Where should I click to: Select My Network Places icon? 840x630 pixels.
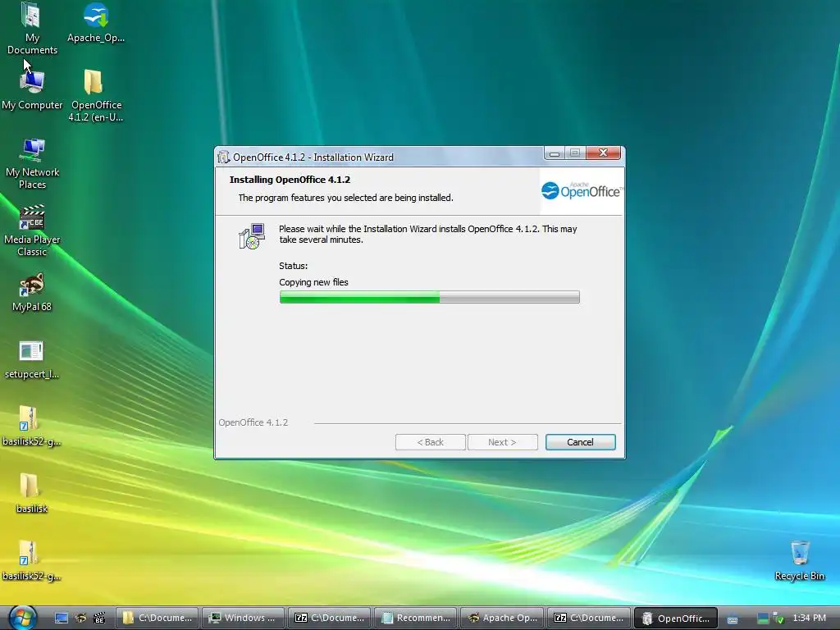tap(32, 163)
